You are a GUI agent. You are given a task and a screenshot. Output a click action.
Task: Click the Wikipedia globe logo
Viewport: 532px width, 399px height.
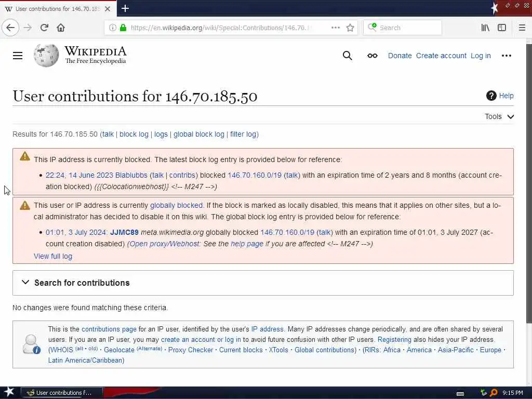[46, 55]
